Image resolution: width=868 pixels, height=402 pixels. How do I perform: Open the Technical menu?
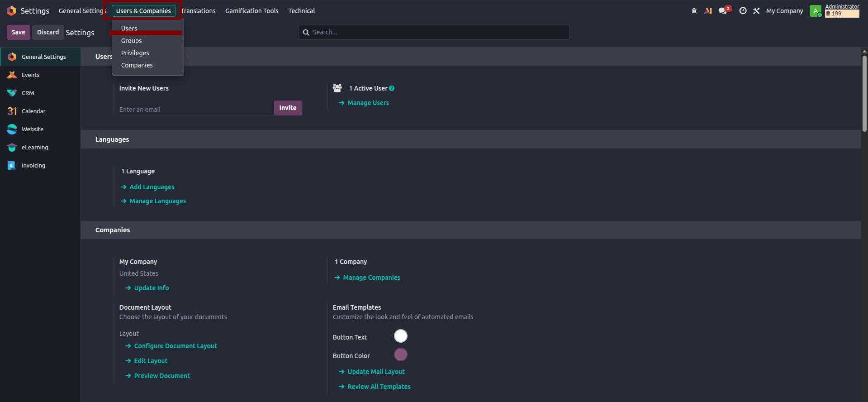(x=302, y=11)
